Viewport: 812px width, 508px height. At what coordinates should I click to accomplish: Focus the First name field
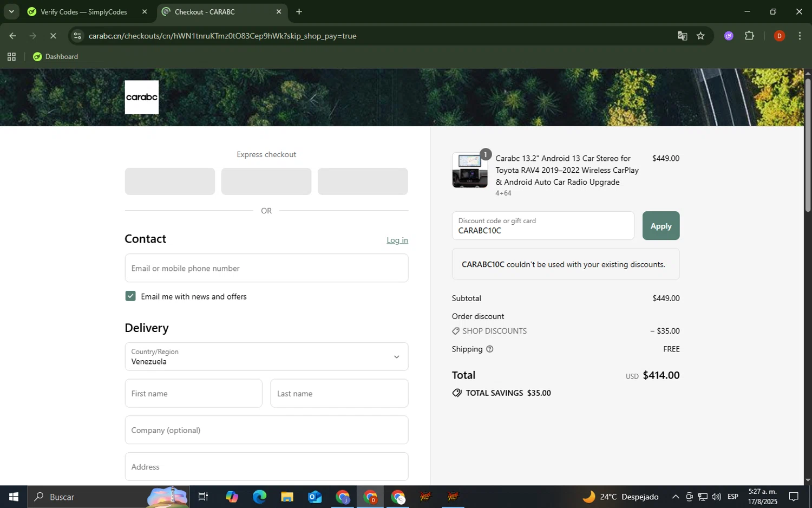pyautogui.click(x=193, y=393)
